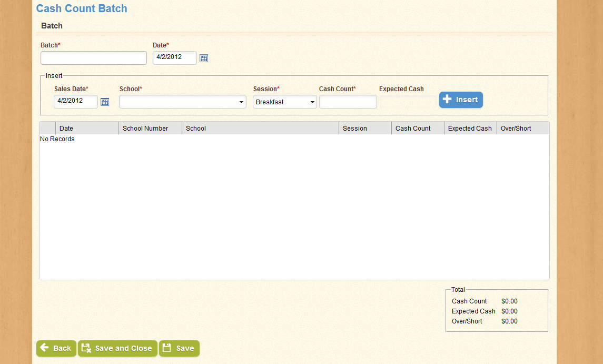Click the Save button
This screenshot has height=364, width=603.
(179, 348)
